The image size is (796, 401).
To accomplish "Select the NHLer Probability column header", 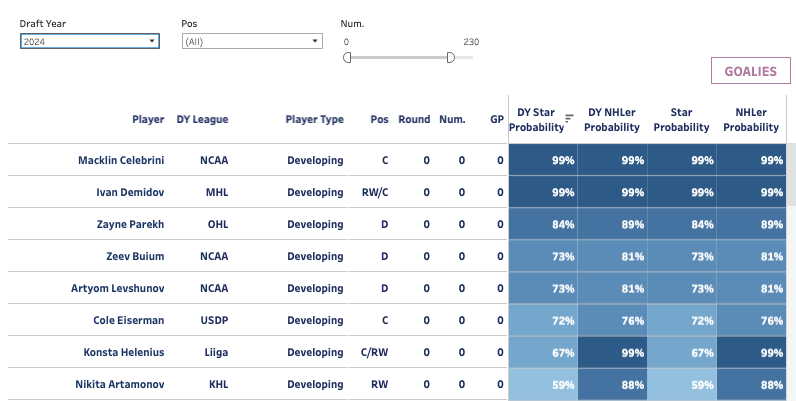I will [750, 120].
